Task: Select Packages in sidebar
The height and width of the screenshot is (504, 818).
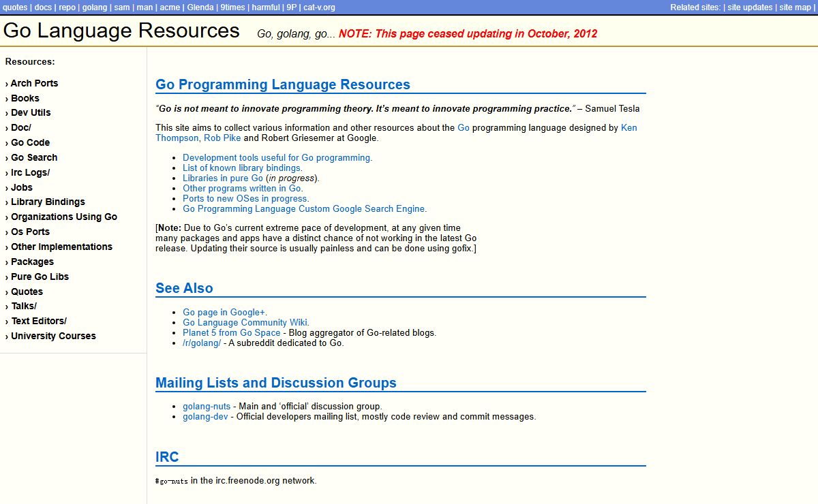Action: tap(32, 262)
